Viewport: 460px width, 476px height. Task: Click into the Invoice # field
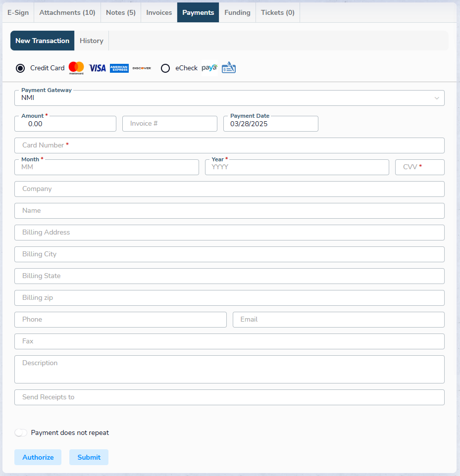(x=170, y=124)
